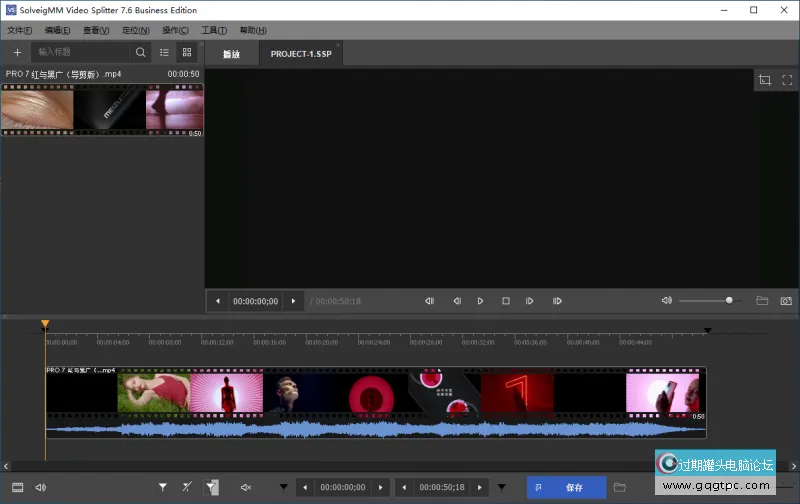Open the 工具(T) menu
800x504 pixels.
(214, 30)
